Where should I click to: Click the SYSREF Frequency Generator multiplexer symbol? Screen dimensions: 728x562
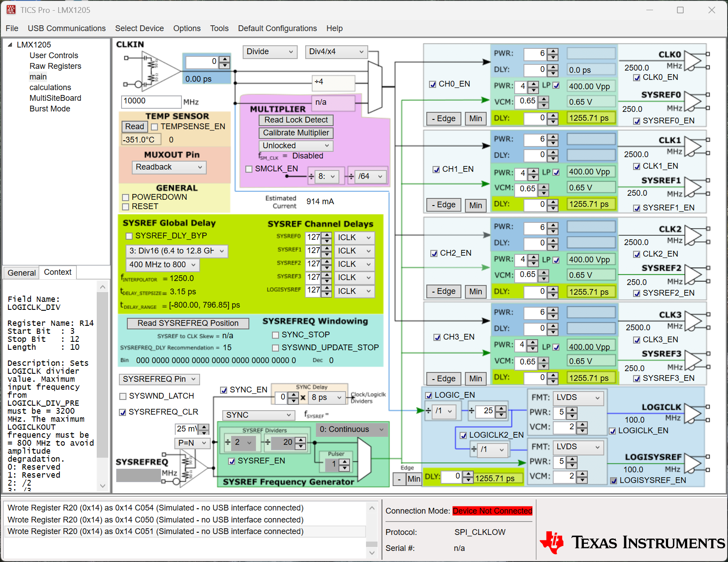(364, 459)
